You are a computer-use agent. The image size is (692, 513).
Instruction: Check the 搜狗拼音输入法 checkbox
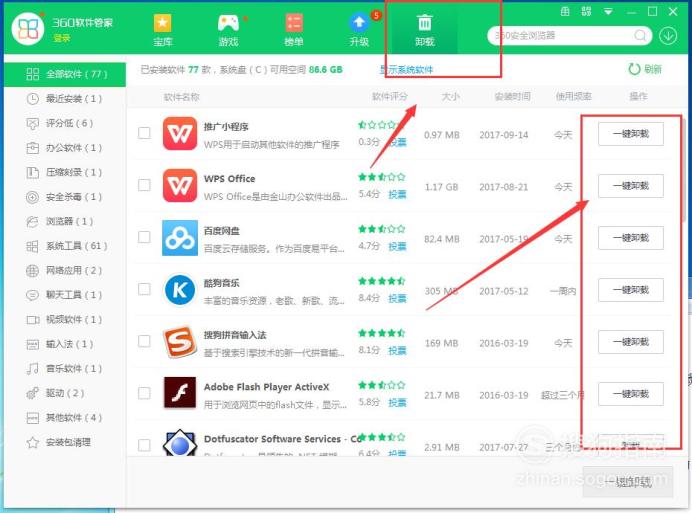tap(144, 341)
